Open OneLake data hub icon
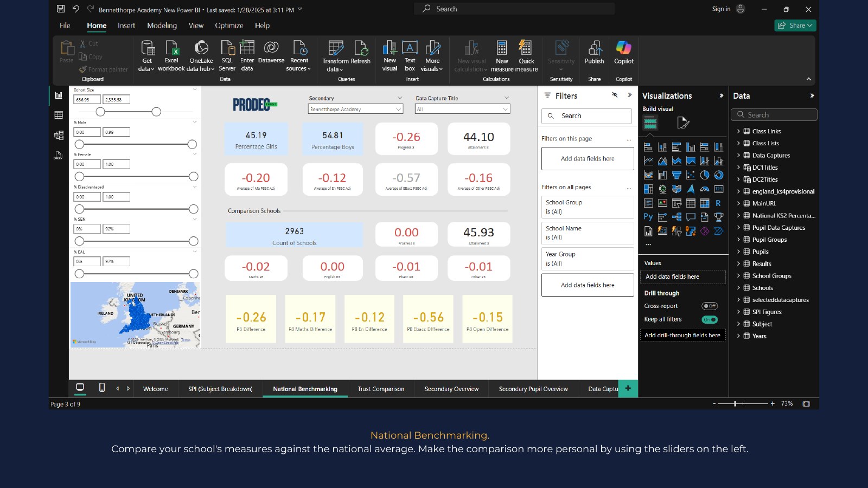This screenshot has width=868, height=488. point(201,56)
